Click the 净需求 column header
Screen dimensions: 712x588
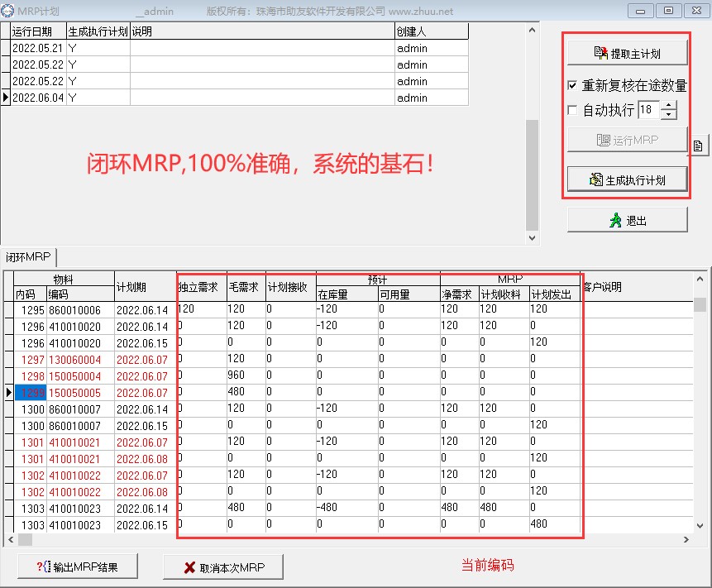coord(460,294)
